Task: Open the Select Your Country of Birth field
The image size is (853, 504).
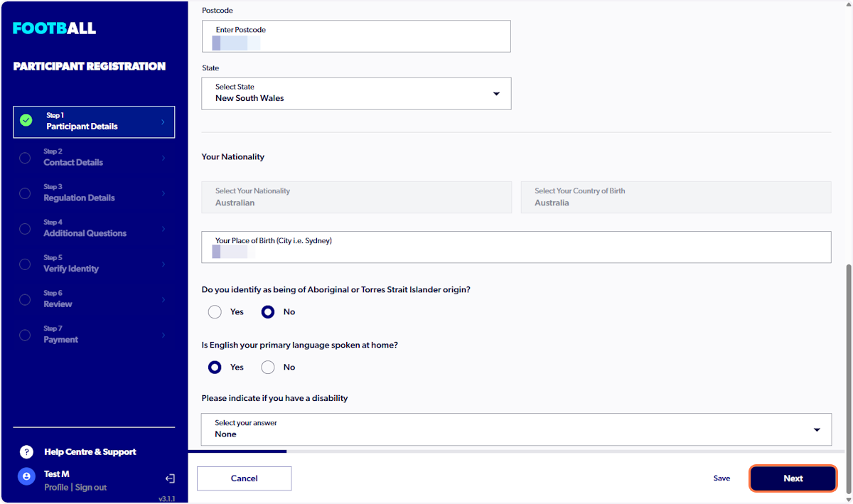Action: (x=675, y=197)
